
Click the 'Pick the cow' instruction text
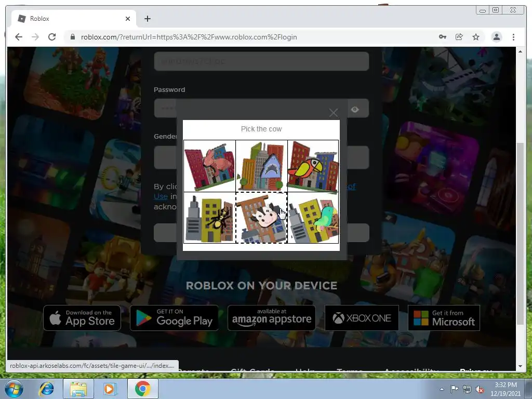[x=261, y=129]
